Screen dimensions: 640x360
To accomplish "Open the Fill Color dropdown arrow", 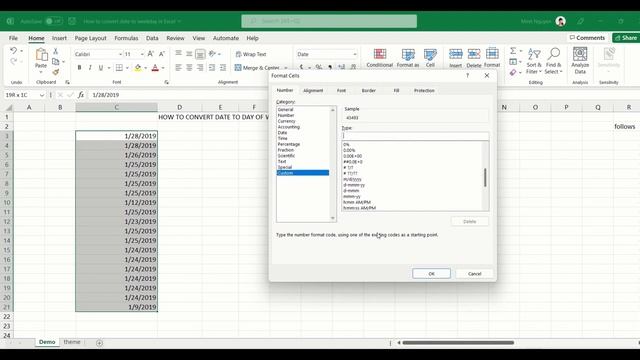I will click(145, 68).
